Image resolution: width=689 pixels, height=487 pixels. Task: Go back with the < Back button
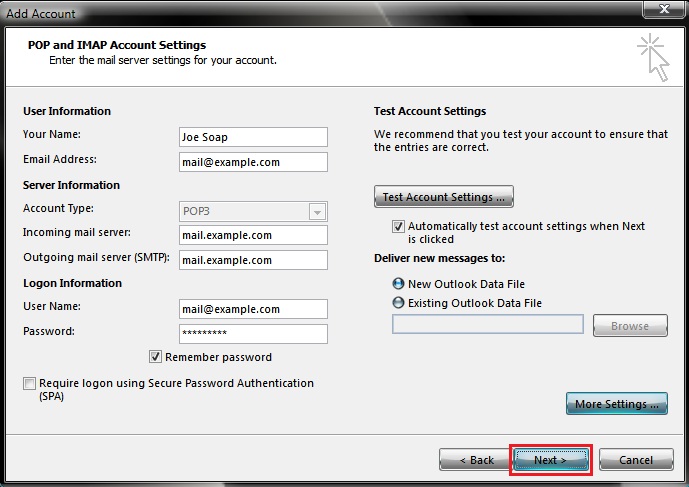tap(476, 460)
